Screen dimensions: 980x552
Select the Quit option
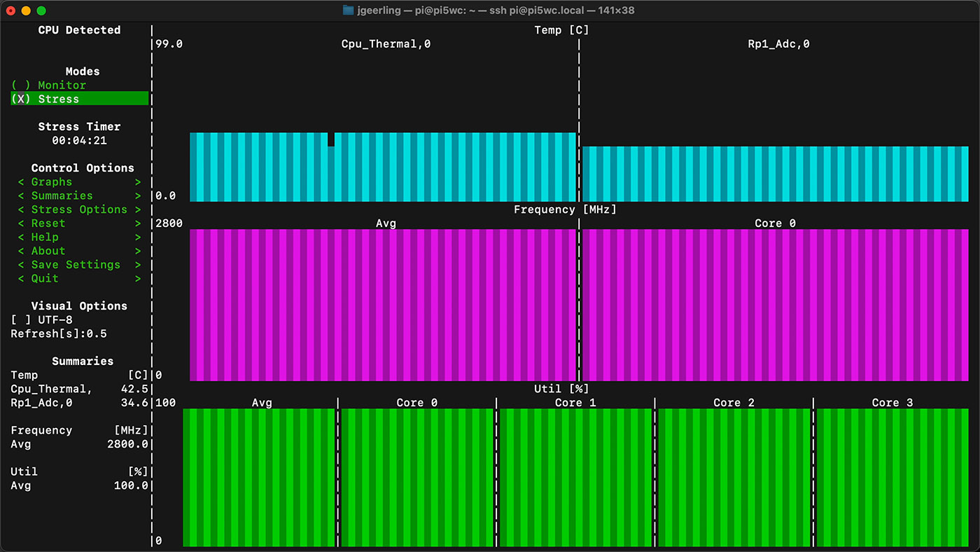click(79, 279)
